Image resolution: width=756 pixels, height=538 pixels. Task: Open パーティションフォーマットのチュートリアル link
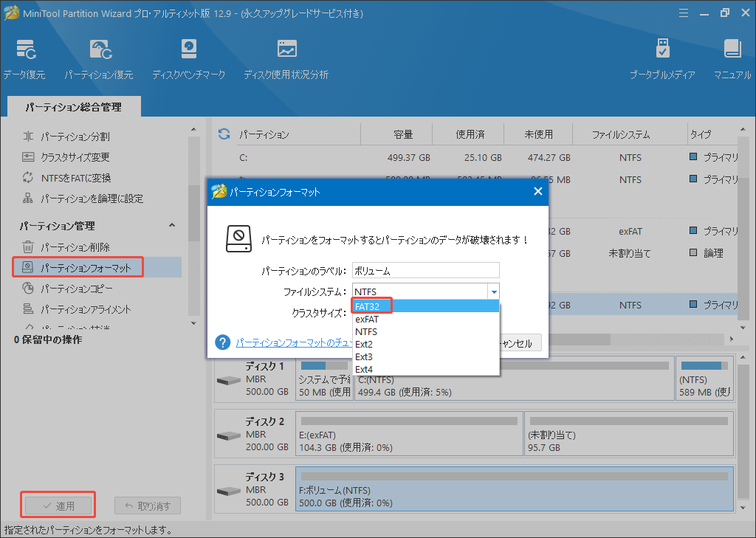tap(295, 342)
